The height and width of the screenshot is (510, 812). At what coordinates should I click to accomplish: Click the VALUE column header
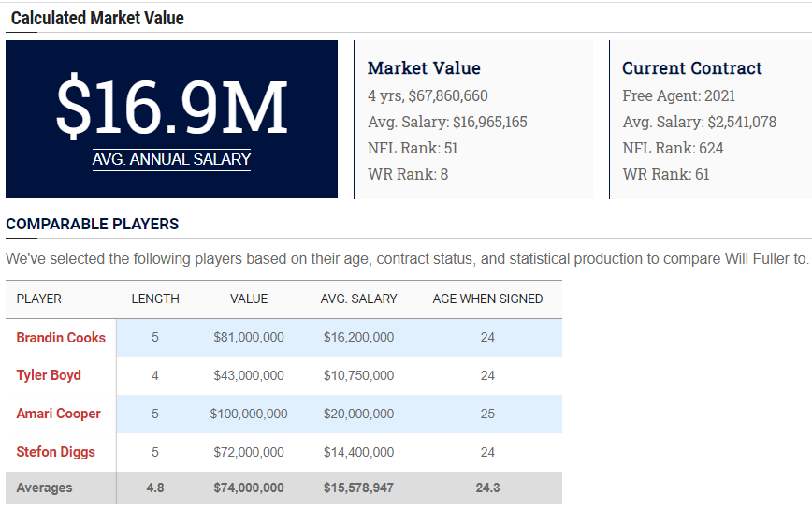(x=249, y=299)
